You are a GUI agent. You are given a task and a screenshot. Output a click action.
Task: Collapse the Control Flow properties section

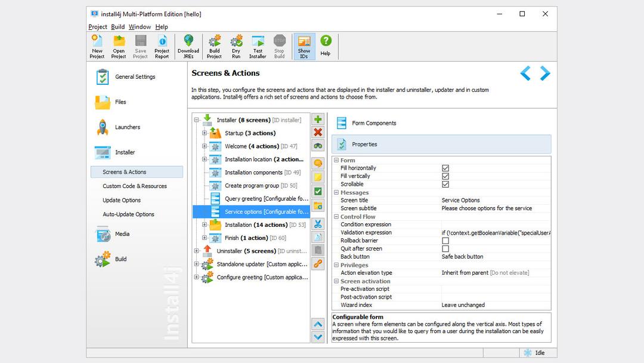coord(338,216)
